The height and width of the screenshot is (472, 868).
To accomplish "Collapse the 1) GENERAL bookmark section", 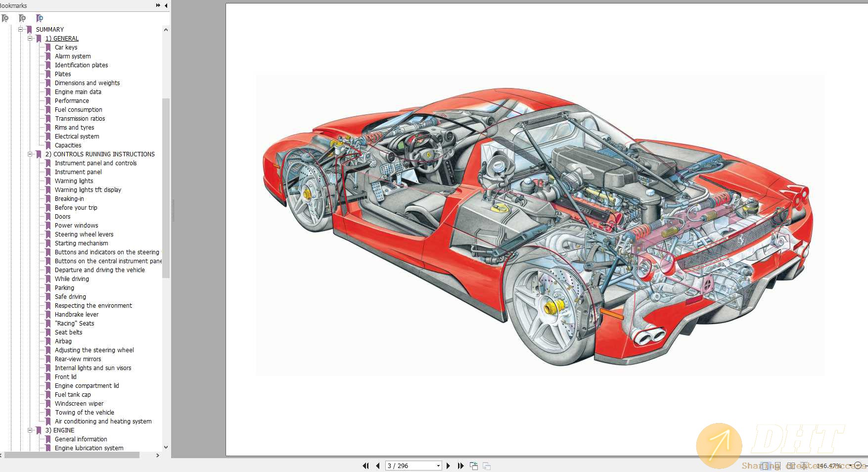I will coord(30,38).
